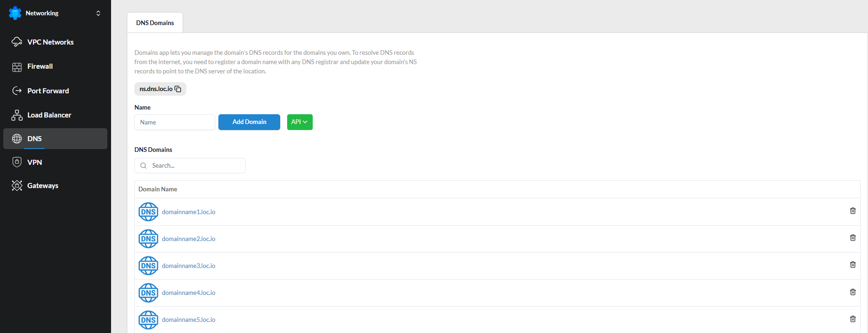Copy the ns.dns.loc.io nameserver address
The height and width of the screenshot is (333, 868).
[178, 89]
